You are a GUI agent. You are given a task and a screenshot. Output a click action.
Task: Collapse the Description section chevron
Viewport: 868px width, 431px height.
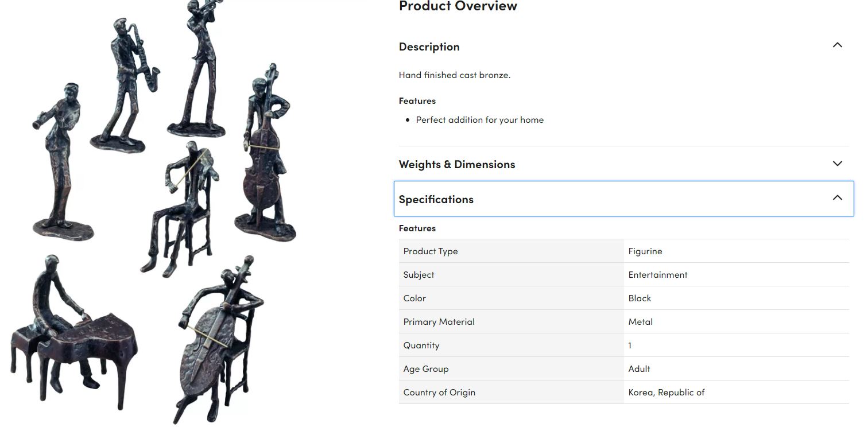tap(837, 45)
